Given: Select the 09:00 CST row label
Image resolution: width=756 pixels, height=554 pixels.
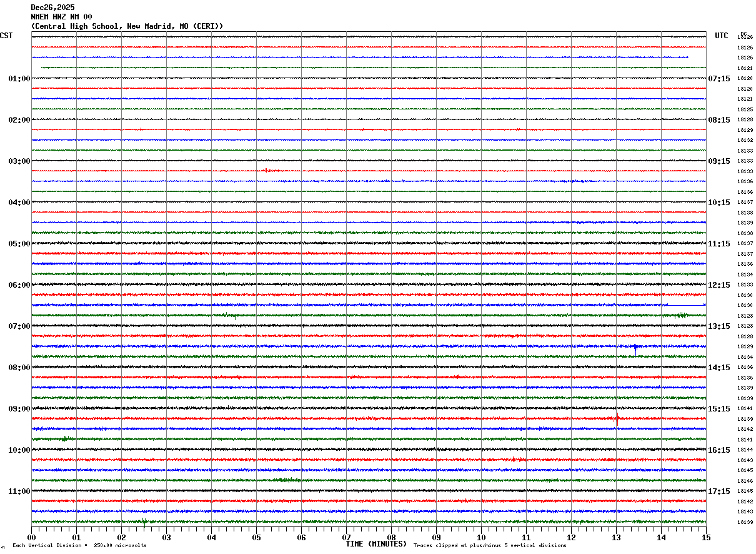Looking at the screenshot, I should pos(19,409).
